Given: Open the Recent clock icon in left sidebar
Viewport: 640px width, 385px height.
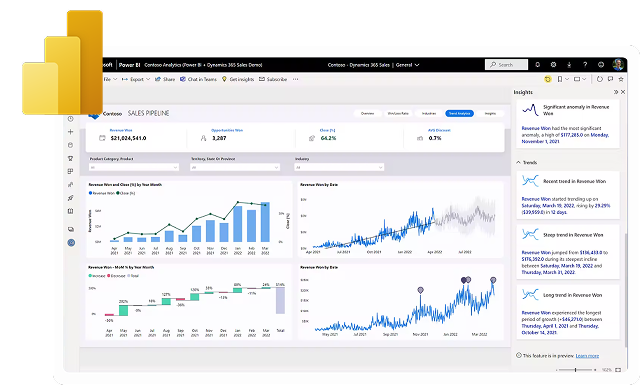Looking at the screenshot, I should tap(71, 119).
